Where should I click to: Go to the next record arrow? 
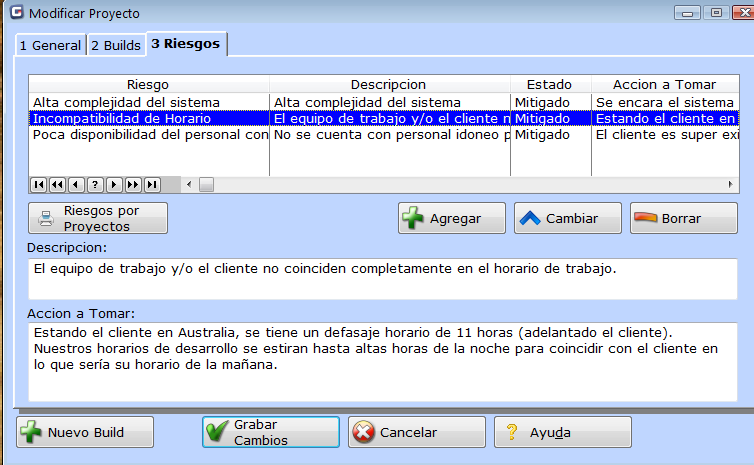[x=114, y=184]
